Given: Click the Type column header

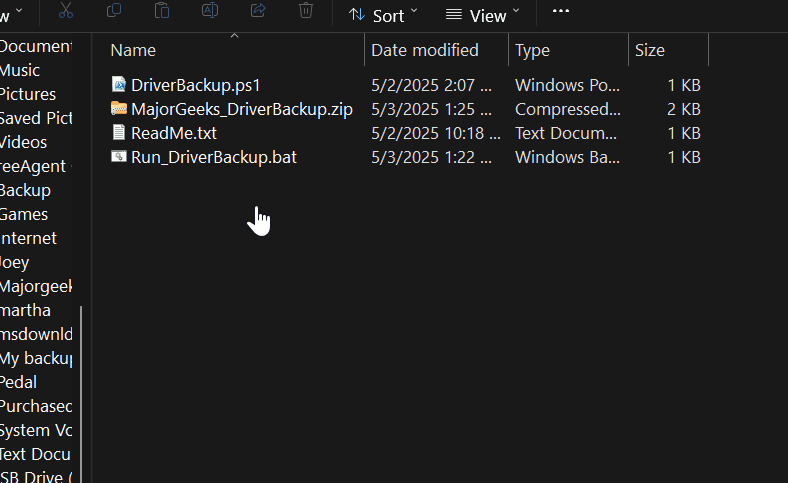Looking at the screenshot, I should (533, 50).
